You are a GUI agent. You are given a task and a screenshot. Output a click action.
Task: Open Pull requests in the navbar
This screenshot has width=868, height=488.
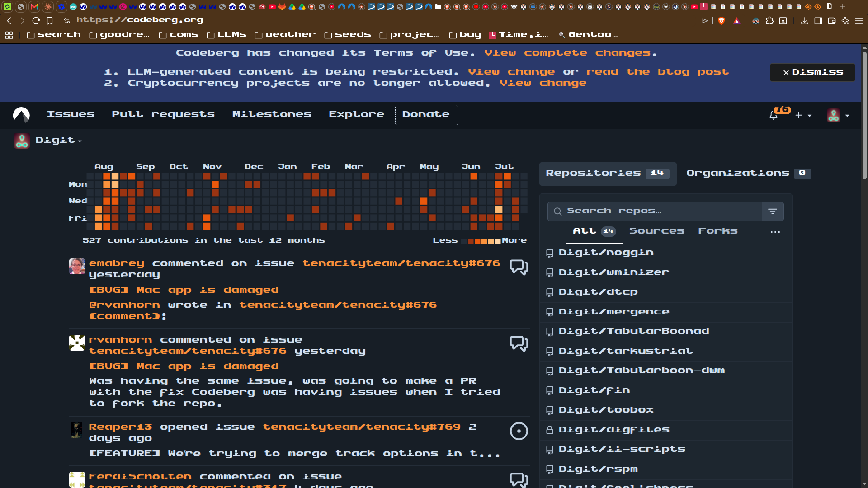click(163, 115)
